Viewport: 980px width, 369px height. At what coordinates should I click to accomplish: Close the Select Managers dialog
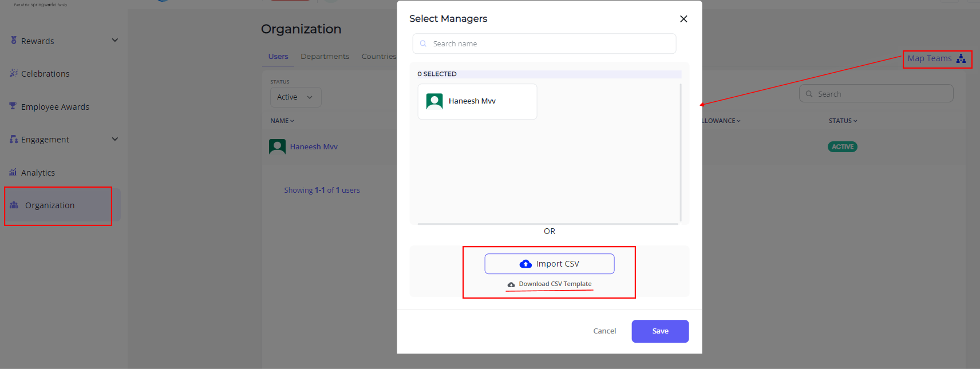[683, 19]
